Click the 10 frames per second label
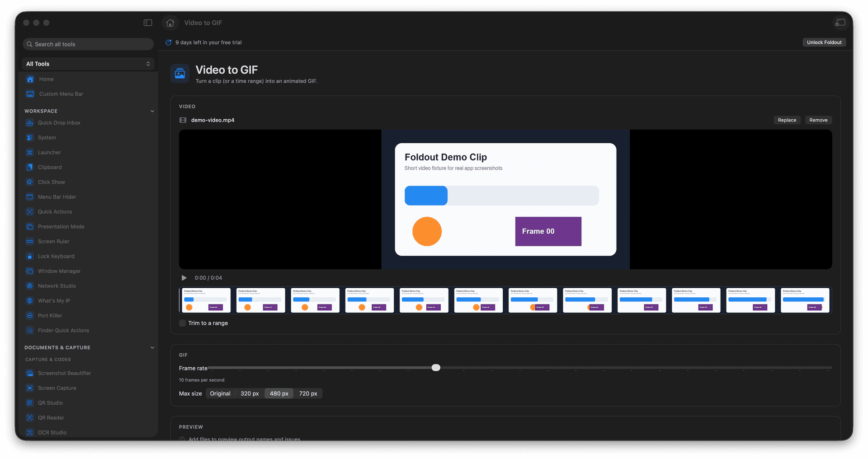Image resolution: width=868 pixels, height=459 pixels. coord(202,380)
